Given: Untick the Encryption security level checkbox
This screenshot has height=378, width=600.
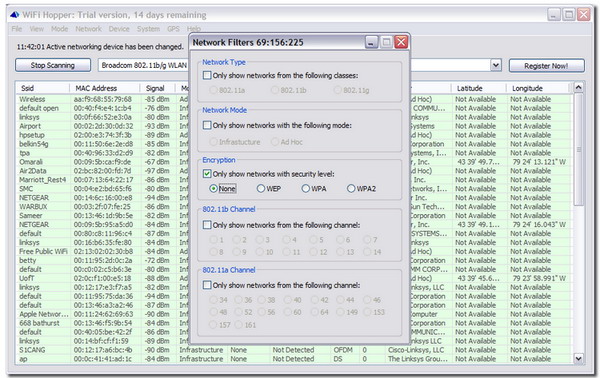Looking at the screenshot, I should [x=207, y=174].
